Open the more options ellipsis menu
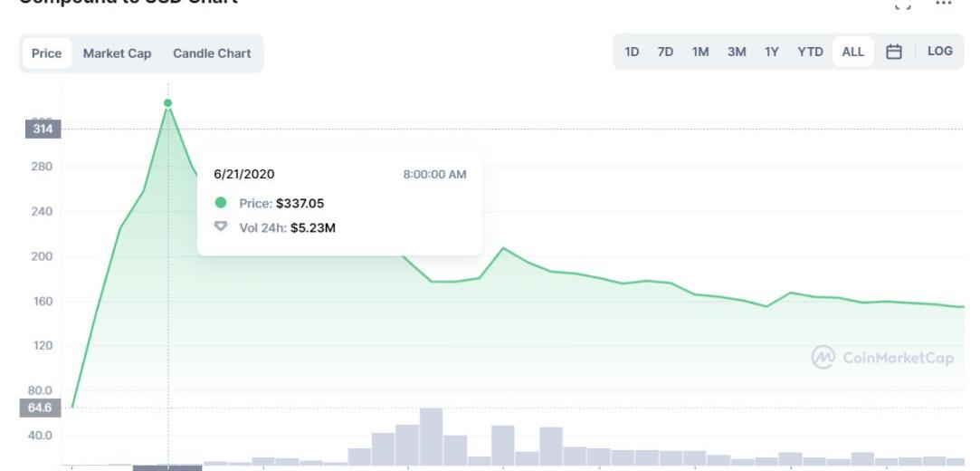This screenshot has height=471, width=980. (x=944, y=4)
